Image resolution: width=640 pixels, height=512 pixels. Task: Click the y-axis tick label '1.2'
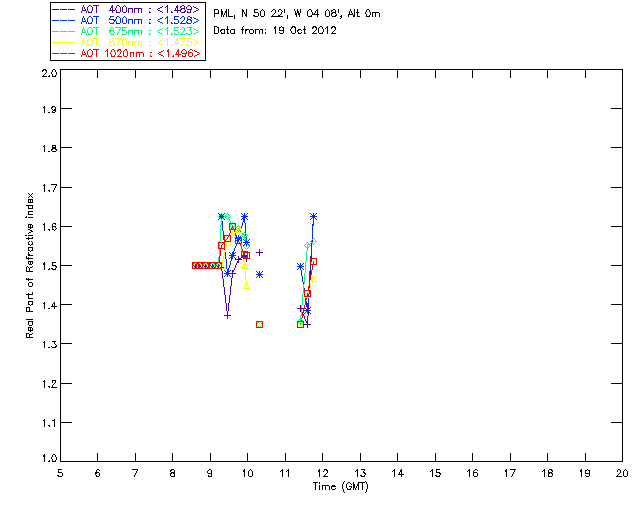49,384
